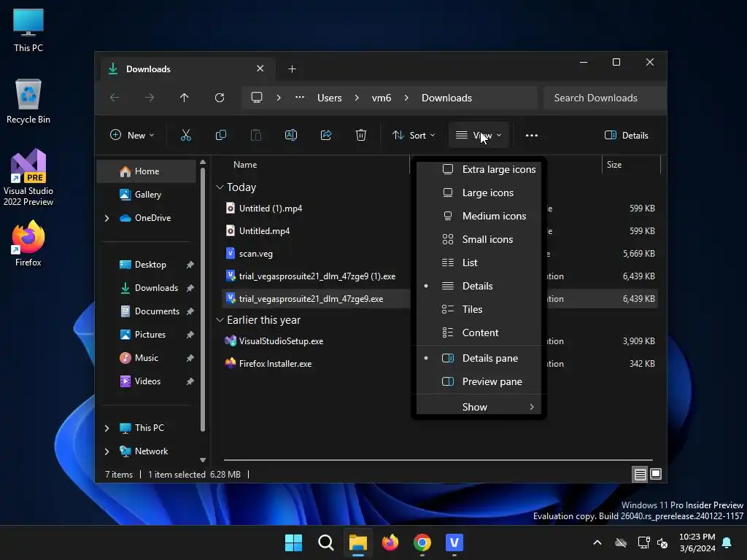747x560 pixels.
Task: Collapse the Today group
Action: (x=220, y=187)
